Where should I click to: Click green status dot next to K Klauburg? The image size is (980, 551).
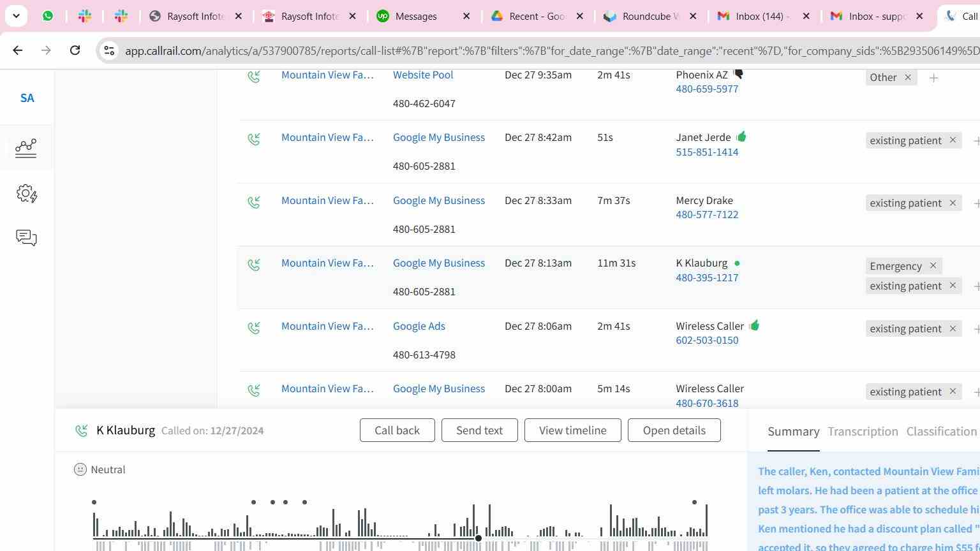(x=737, y=263)
